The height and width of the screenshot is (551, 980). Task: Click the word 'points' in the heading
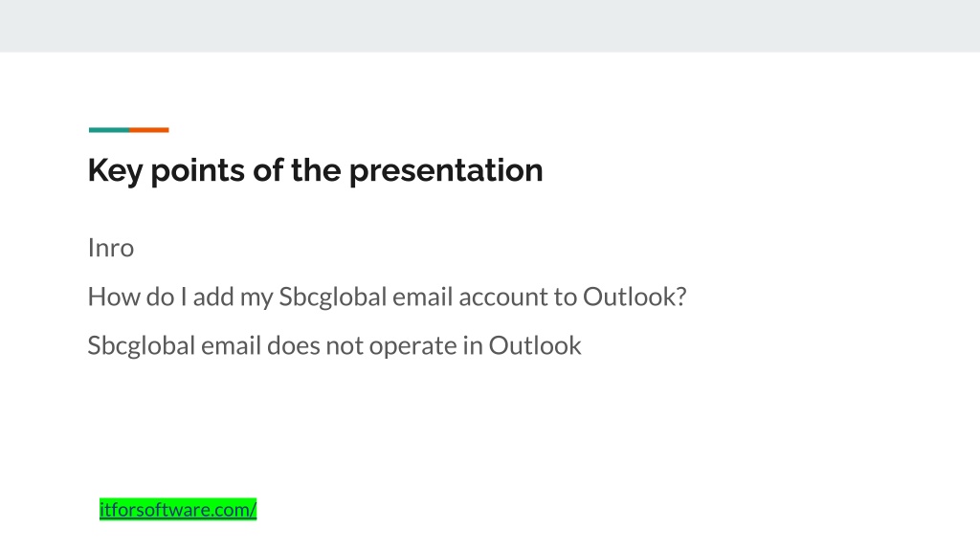[x=197, y=171]
